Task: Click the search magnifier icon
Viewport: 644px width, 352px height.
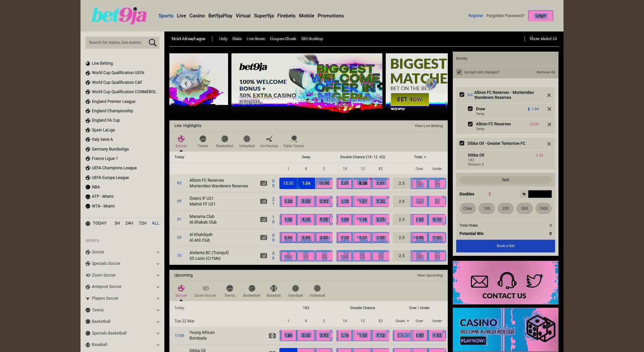Action: pyautogui.click(x=153, y=43)
